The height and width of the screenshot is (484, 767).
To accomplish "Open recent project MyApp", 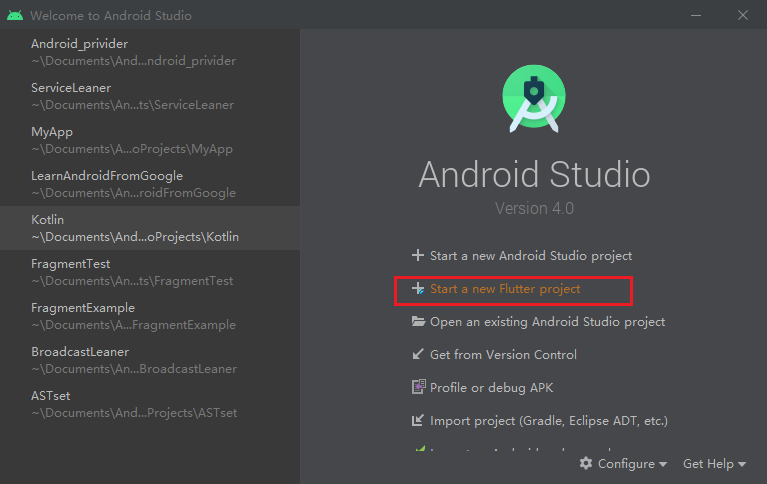I will pos(150,140).
